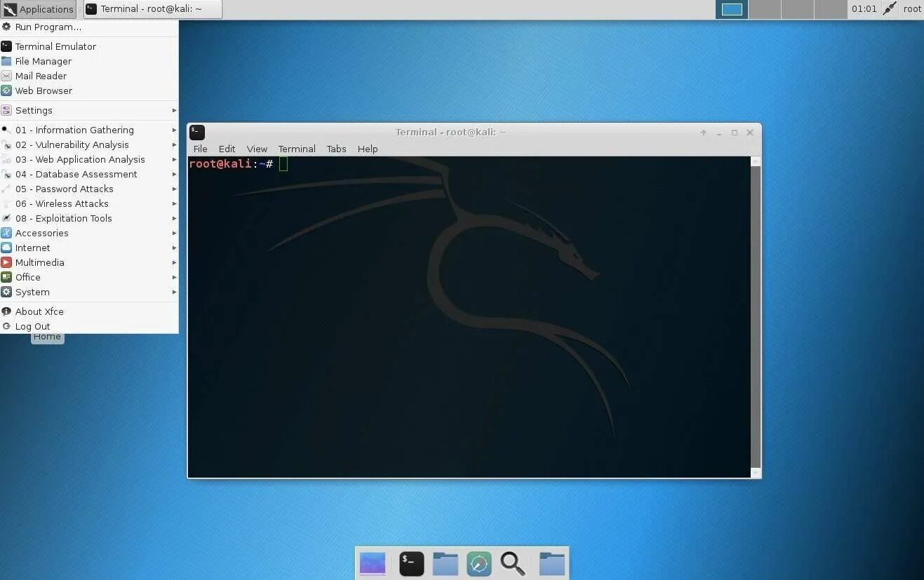Switch to the second workspace

click(x=765, y=9)
